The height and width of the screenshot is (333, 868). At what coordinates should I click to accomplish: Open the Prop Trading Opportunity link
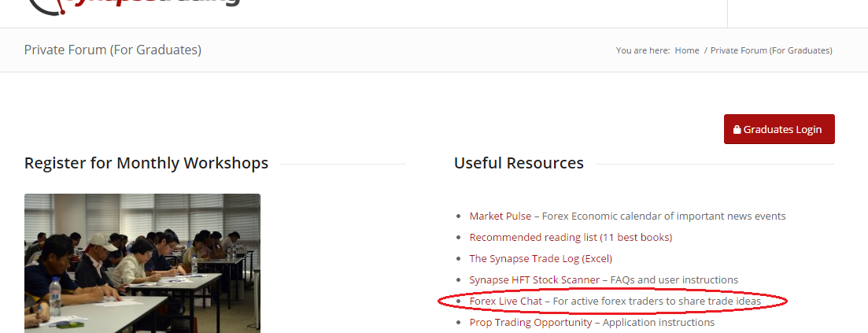(x=530, y=322)
